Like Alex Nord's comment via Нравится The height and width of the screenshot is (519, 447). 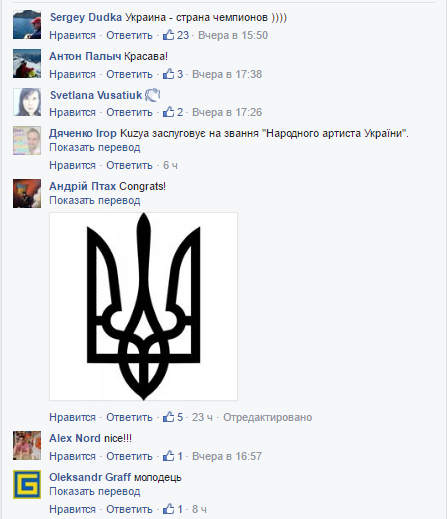(72, 456)
